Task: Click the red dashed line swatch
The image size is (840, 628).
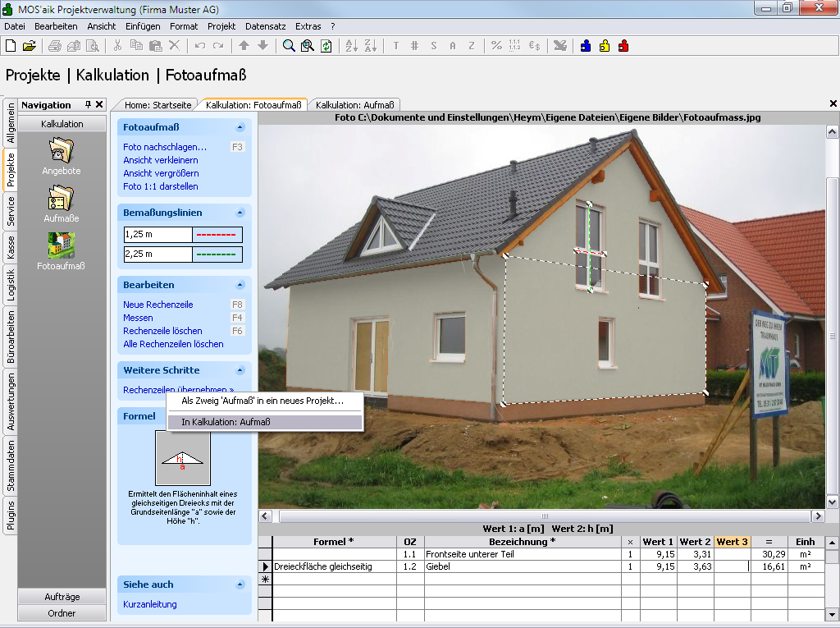Action: coord(217,235)
